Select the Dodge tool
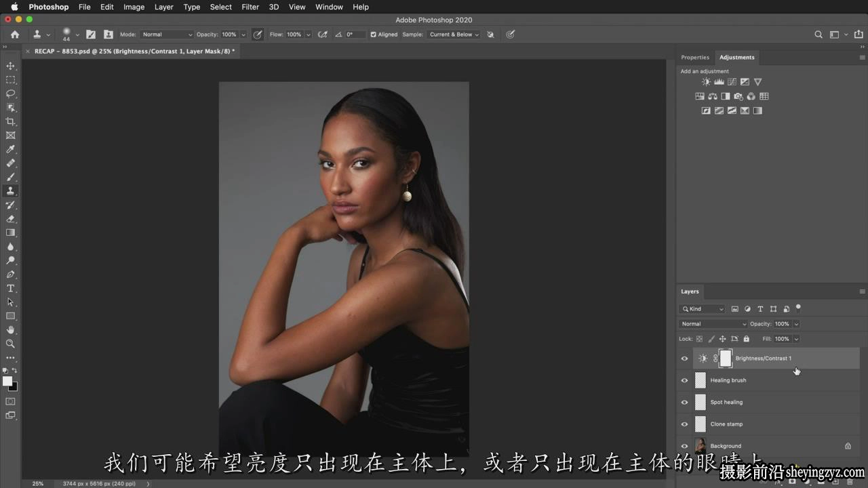 tap(10, 260)
